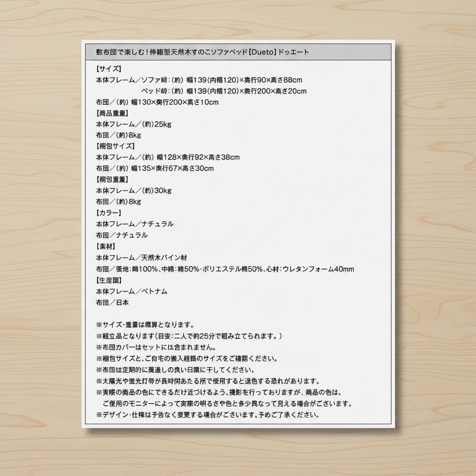Select the line 本体フレーム／ナチュラル
Viewport: 476px width, 476px height.
pos(135,224)
